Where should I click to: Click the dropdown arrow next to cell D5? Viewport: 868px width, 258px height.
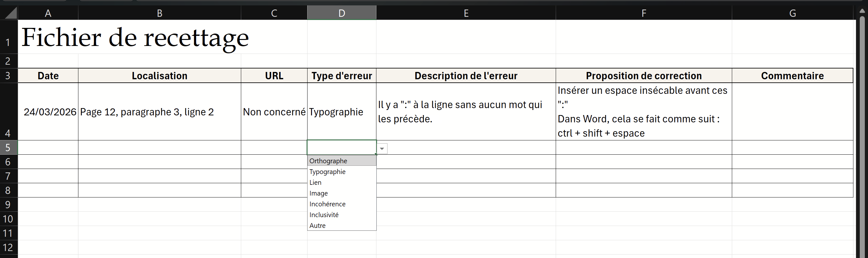[382, 148]
